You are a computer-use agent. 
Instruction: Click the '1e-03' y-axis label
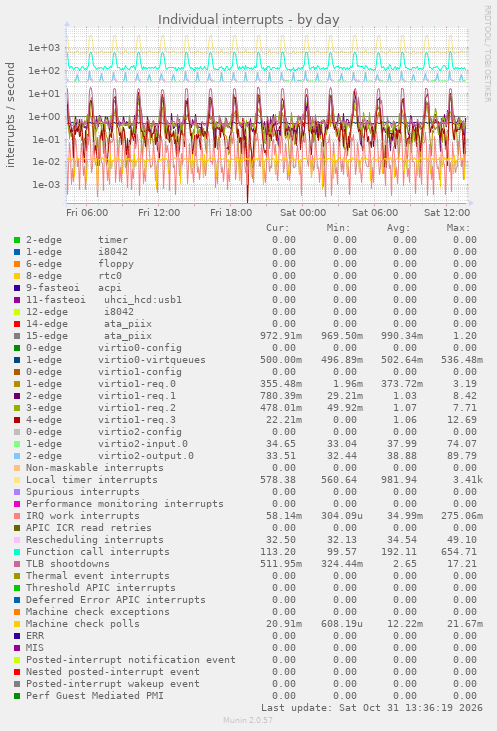coord(46,185)
